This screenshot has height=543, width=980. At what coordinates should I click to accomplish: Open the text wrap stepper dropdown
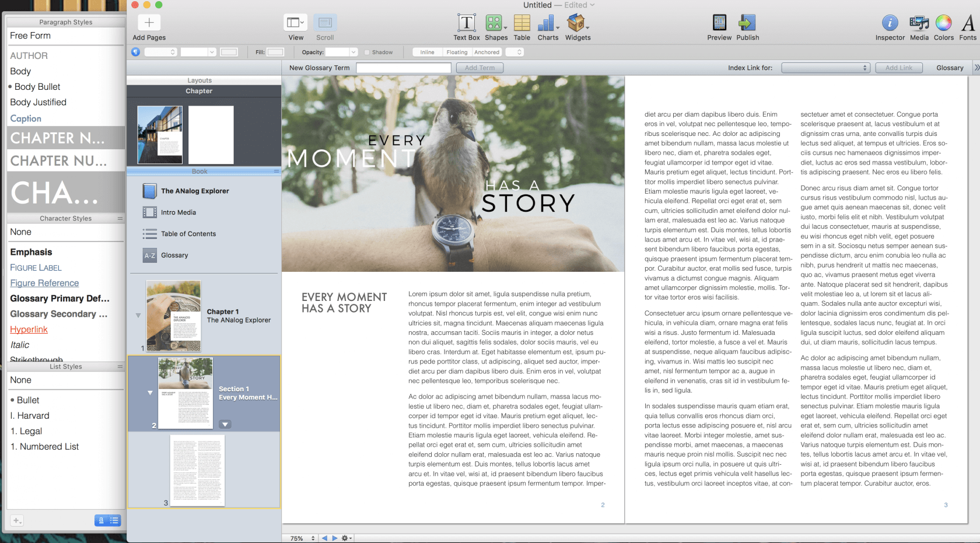(x=514, y=52)
